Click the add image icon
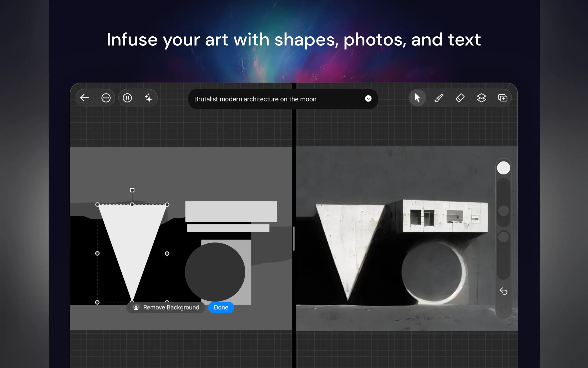This screenshot has height=368, width=588. click(502, 98)
